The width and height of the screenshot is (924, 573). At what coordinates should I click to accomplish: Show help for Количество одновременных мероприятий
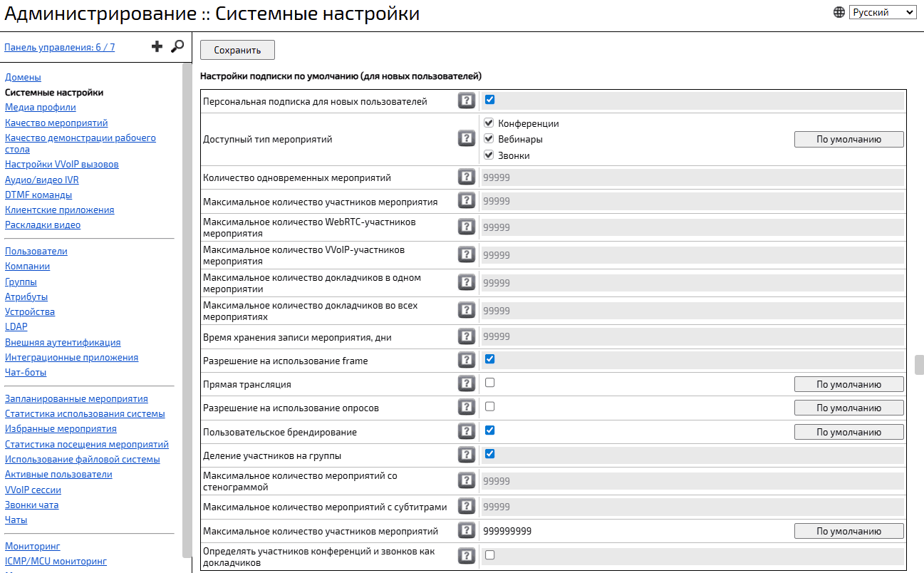click(x=467, y=177)
